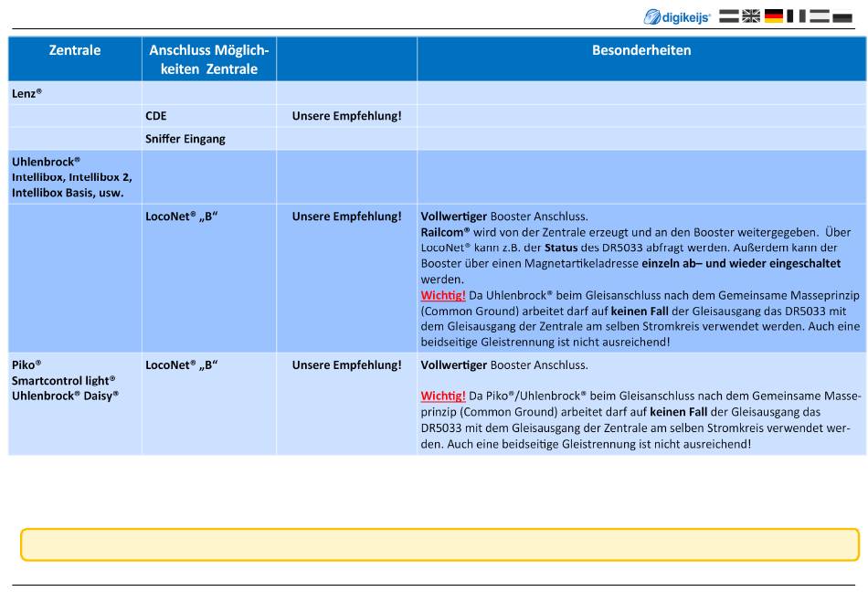The image size is (868, 602).
Task: Click 'Unsere Empfehlung!' in the Piko row
Action: click(x=346, y=365)
